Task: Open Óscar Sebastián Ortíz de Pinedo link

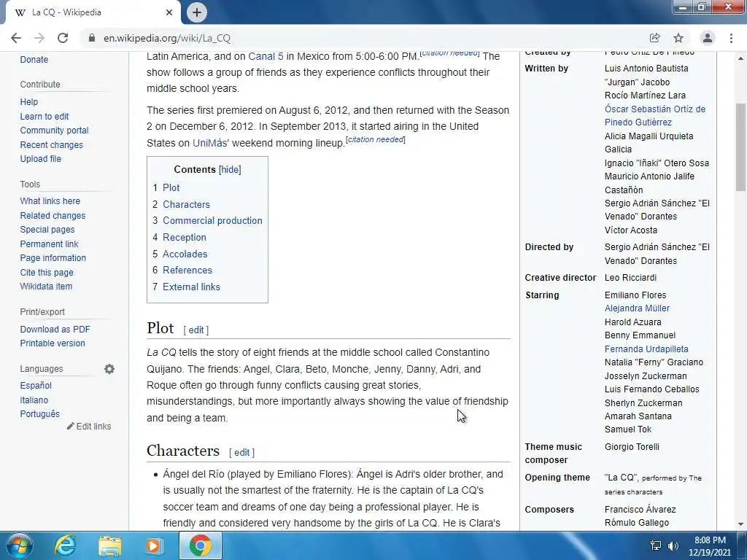Action: (654, 116)
